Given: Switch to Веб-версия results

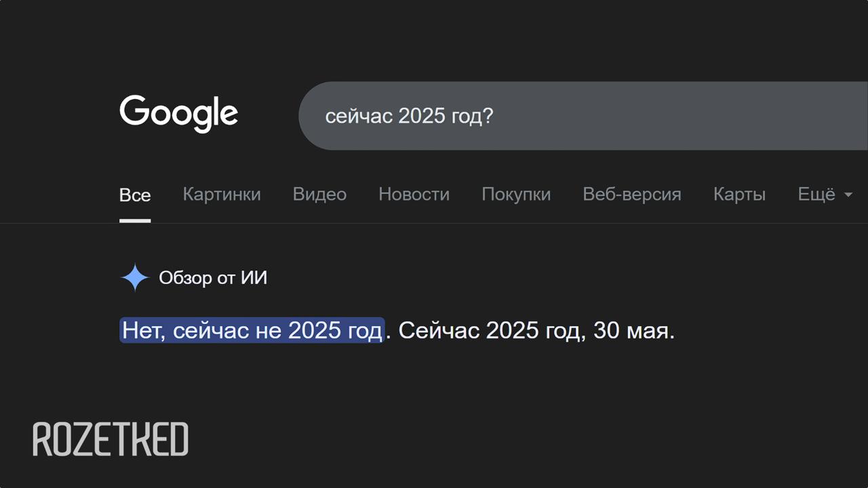Looking at the screenshot, I should pyautogui.click(x=631, y=195).
